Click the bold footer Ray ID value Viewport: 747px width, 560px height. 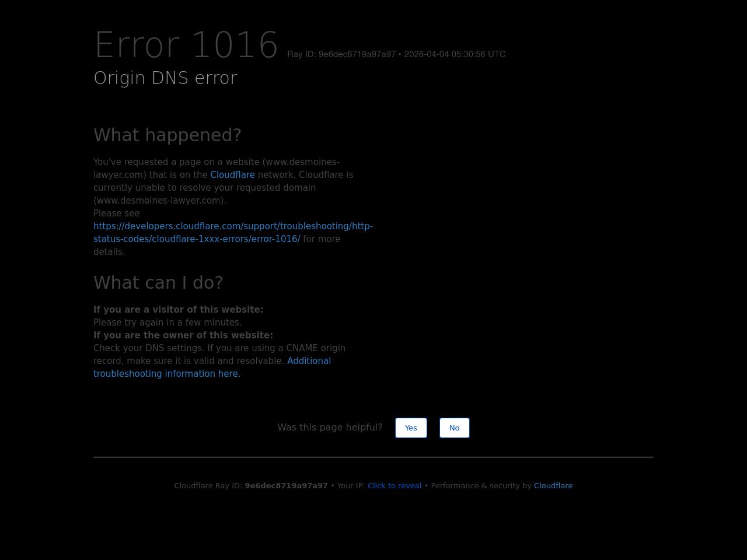point(286,486)
